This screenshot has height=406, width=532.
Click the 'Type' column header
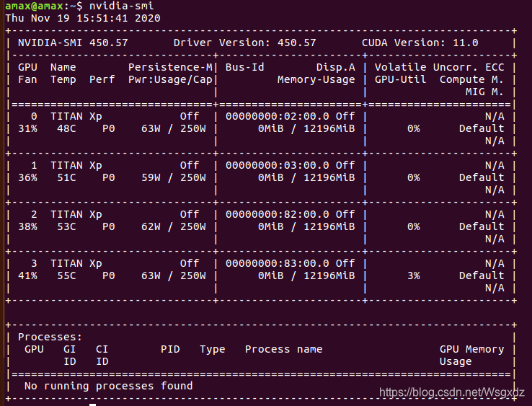point(213,349)
